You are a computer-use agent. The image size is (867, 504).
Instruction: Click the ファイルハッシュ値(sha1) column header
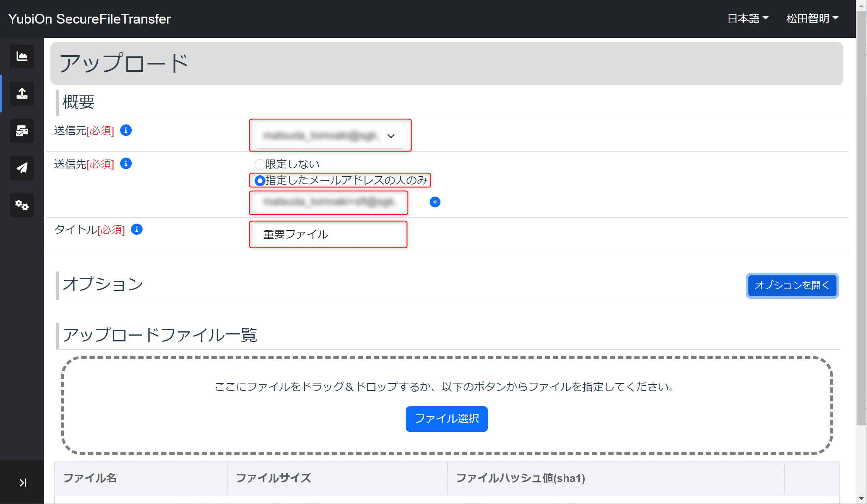[616, 478]
